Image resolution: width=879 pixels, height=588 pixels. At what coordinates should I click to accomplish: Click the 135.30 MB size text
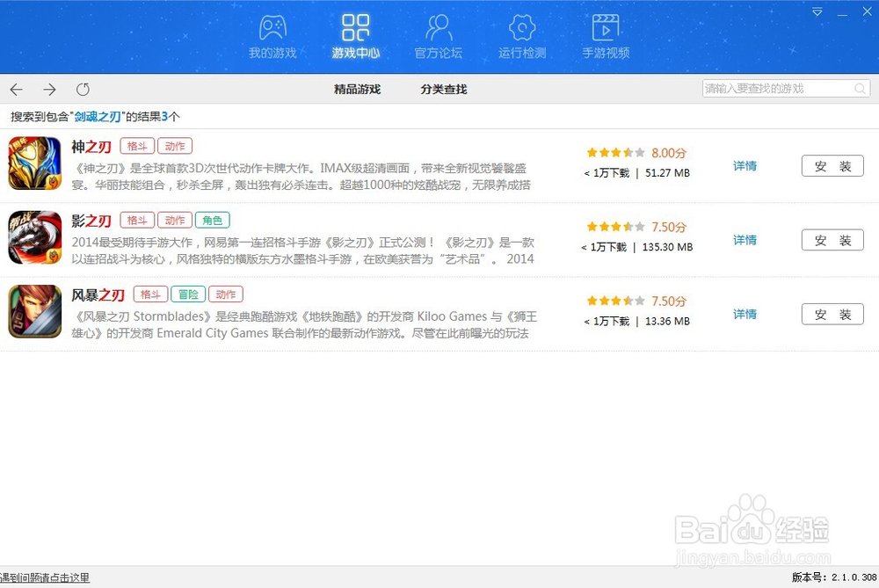667,247
